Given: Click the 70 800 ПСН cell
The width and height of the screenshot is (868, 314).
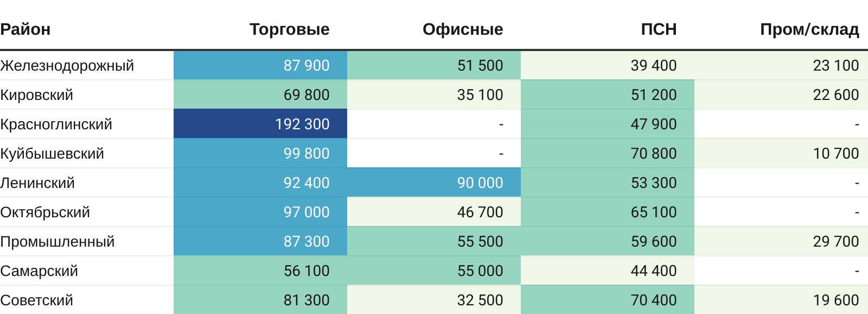Looking at the screenshot, I should pos(608,153).
